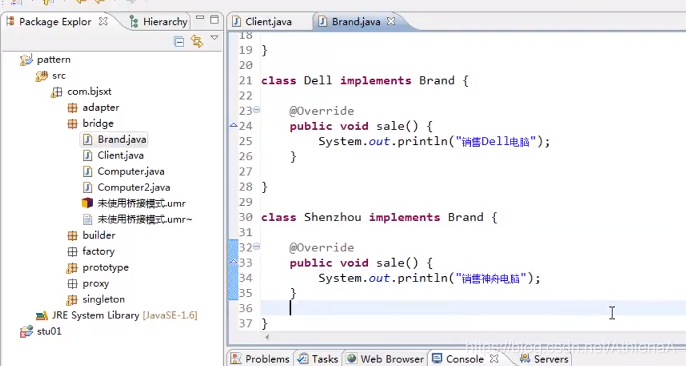Select the builder package
This screenshot has height=366, width=686.
[98, 235]
